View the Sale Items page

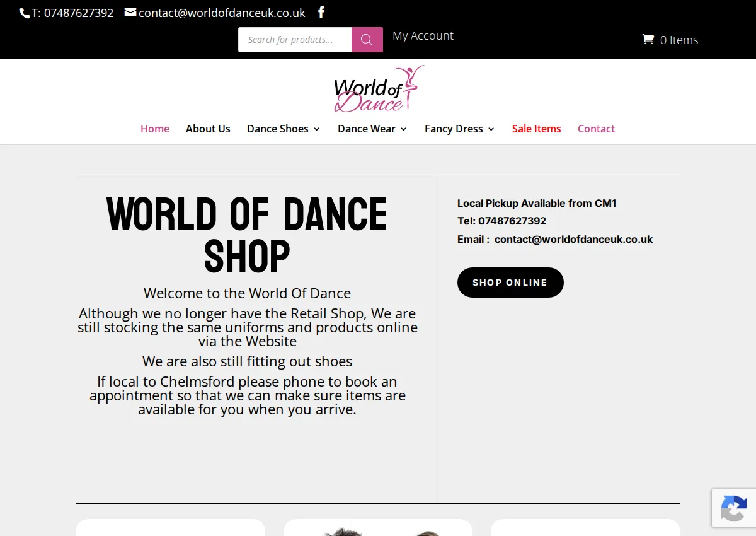tap(536, 129)
